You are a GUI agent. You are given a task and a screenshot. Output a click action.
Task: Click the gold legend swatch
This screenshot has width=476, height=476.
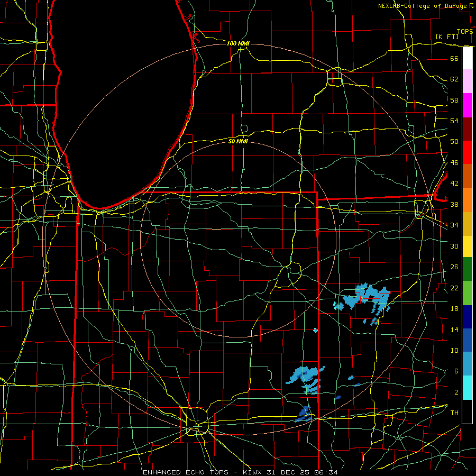click(467, 224)
